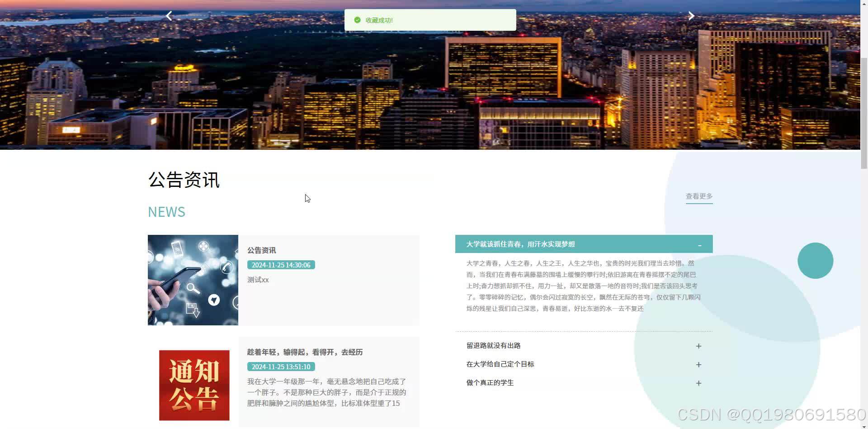Image resolution: width=868 pixels, height=429 pixels.
Task: Open the 通知公告 red thumbnail
Action: point(194,385)
